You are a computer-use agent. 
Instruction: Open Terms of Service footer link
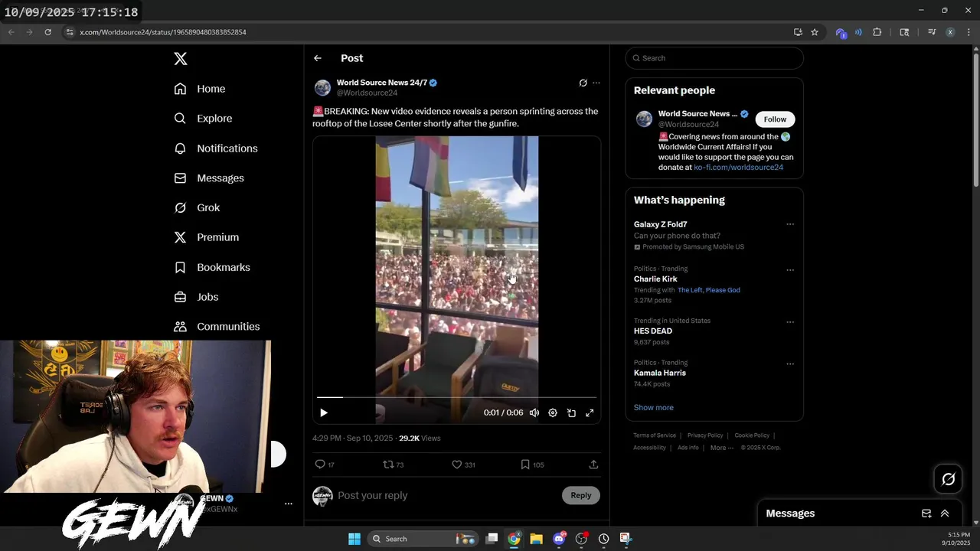coord(655,435)
